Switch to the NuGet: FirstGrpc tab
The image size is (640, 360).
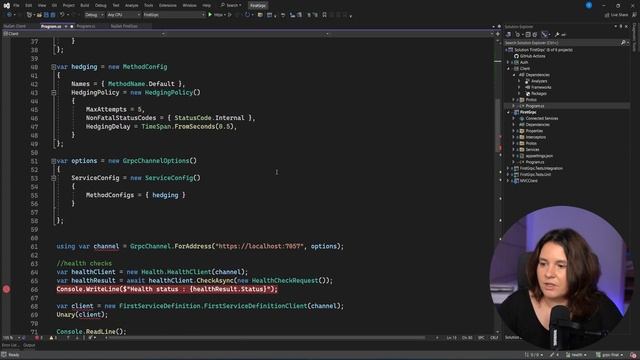(x=124, y=26)
